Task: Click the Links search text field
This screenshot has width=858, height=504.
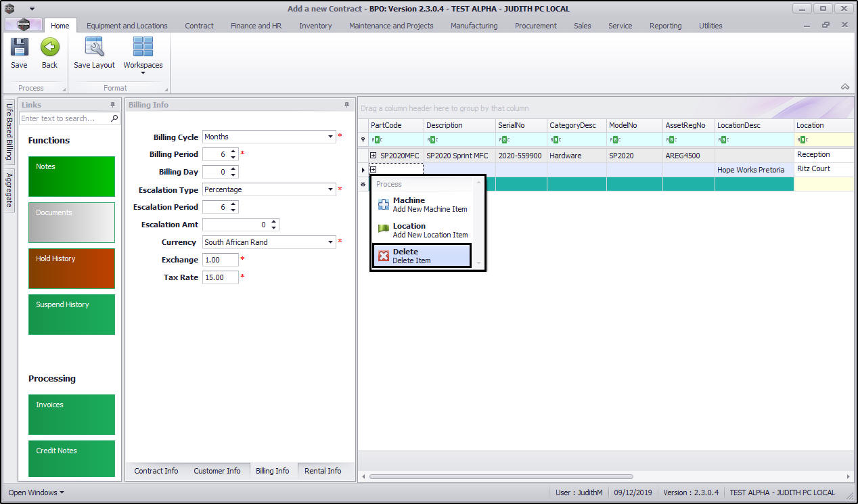Action: coord(64,118)
